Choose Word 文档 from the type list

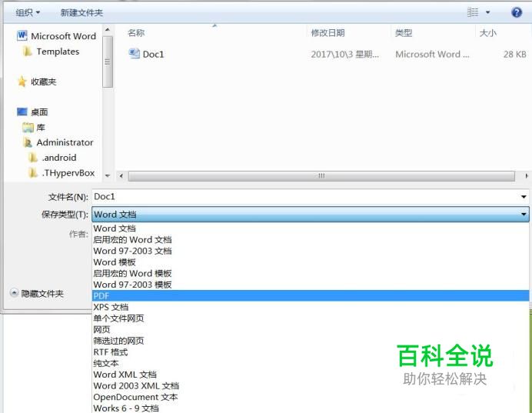click(311, 228)
